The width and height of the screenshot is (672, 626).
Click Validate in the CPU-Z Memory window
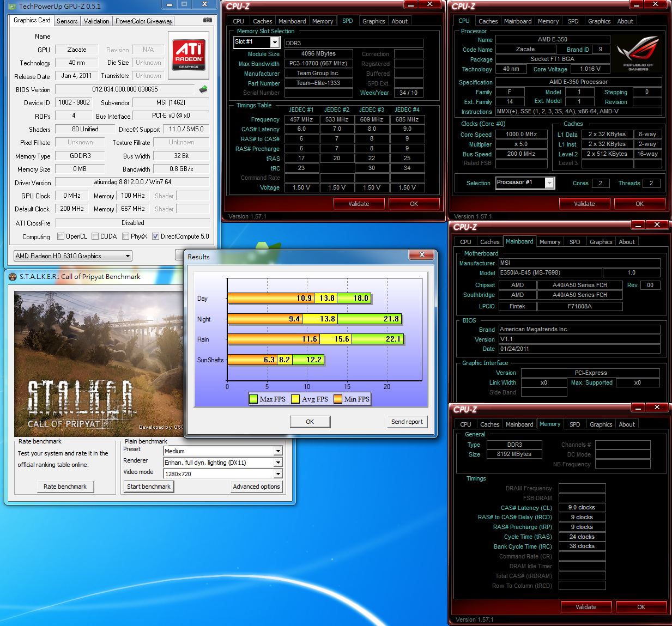coord(586,607)
